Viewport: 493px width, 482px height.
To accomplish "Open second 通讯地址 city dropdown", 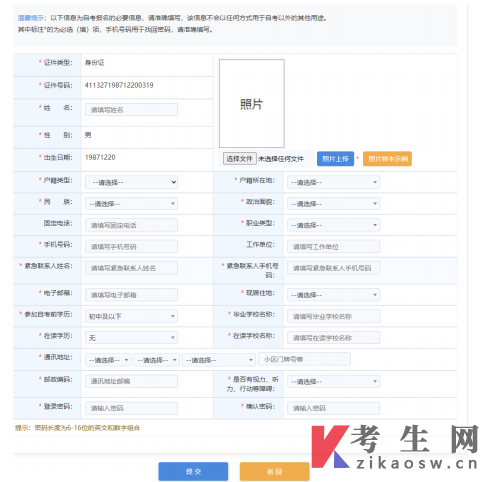I will [x=157, y=360].
